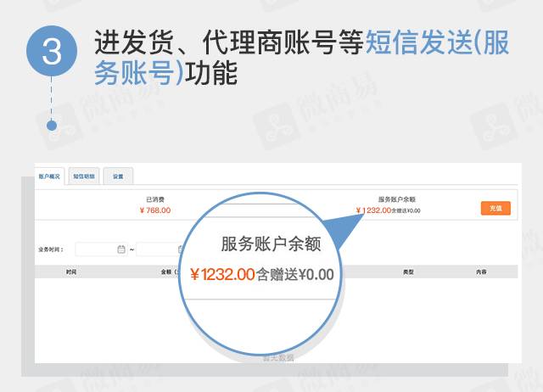Click the end date input after the tilde
This screenshot has height=392, width=543.
click(x=160, y=249)
